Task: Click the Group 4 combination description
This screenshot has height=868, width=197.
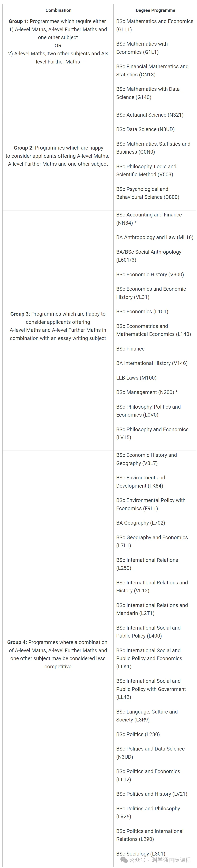Action: click(58, 654)
